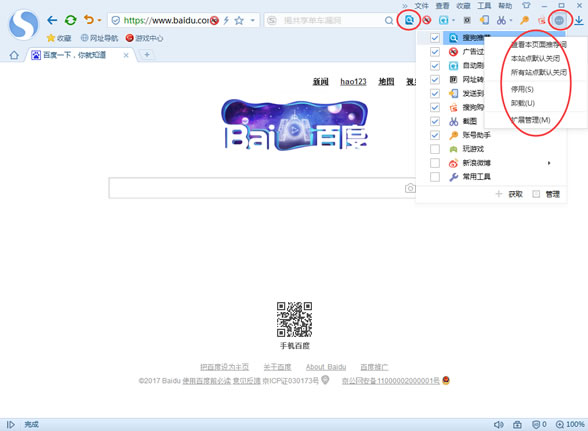The height and width of the screenshot is (431, 588).
Task: Uncheck the 网址转 extension checkbox
Action: [x=435, y=80]
